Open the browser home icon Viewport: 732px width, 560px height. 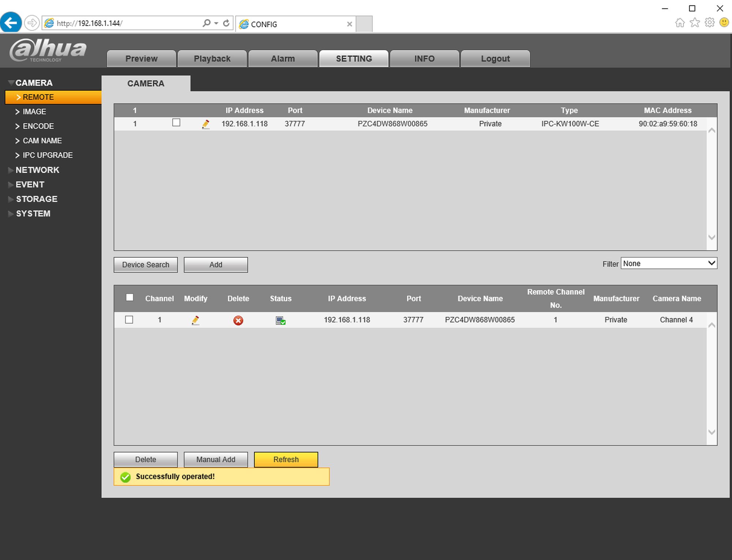point(680,23)
